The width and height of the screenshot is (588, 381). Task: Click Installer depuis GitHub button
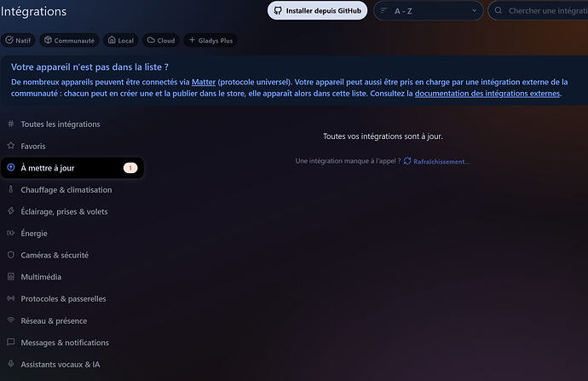point(317,10)
